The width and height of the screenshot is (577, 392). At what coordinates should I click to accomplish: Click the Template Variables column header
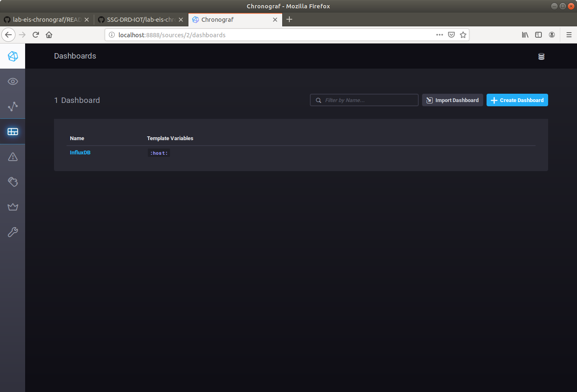pos(170,138)
